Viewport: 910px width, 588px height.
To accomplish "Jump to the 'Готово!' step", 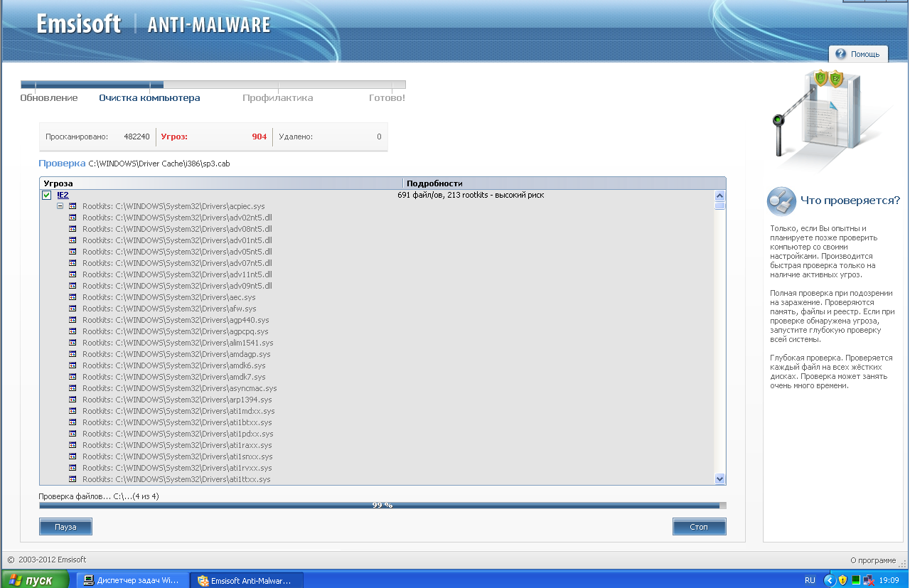I will point(387,98).
